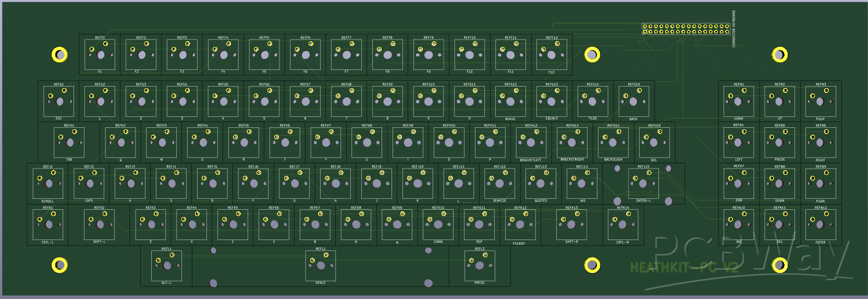868x299 pixels.
Task: Click the END key switch footprint
Action: click(739, 183)
